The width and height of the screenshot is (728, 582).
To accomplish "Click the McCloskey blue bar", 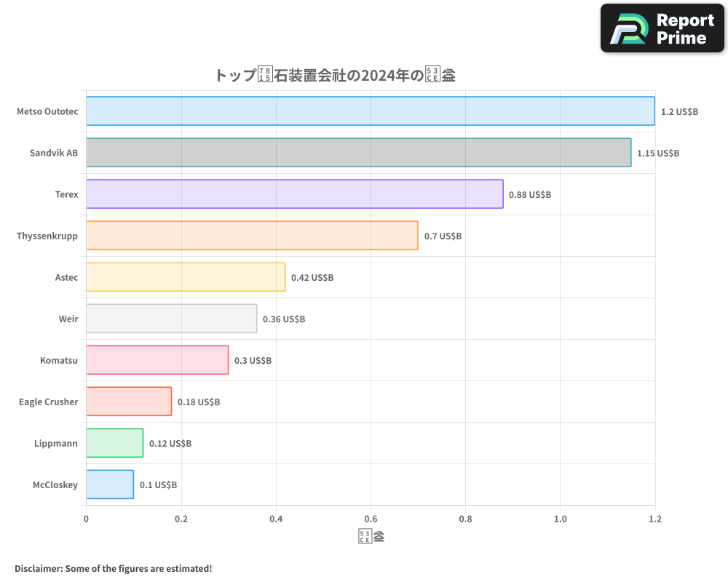I will (x=108, y=485).
